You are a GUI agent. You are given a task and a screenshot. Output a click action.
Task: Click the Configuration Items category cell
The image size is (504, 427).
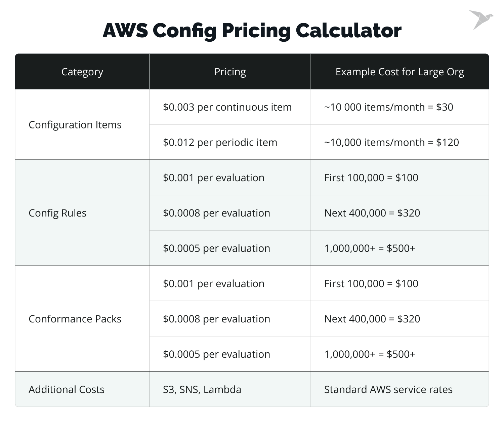click(x=75, y=125)
